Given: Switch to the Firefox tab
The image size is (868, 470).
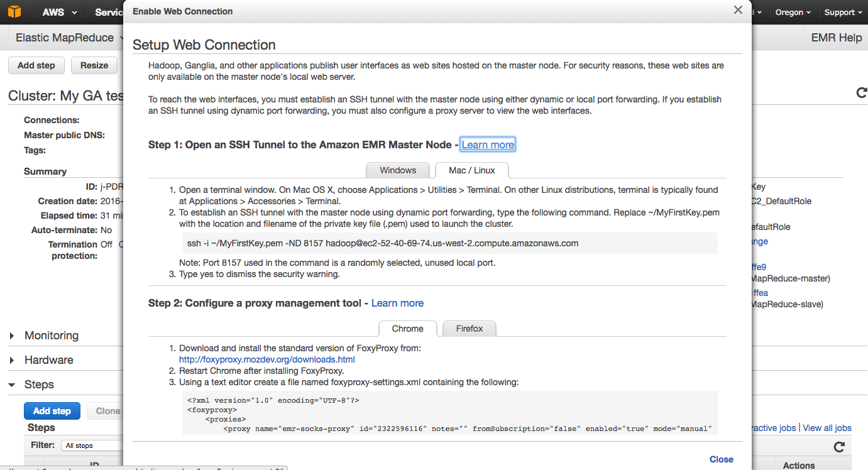Looking at the screenshot, I should click(x=470, y=329).
